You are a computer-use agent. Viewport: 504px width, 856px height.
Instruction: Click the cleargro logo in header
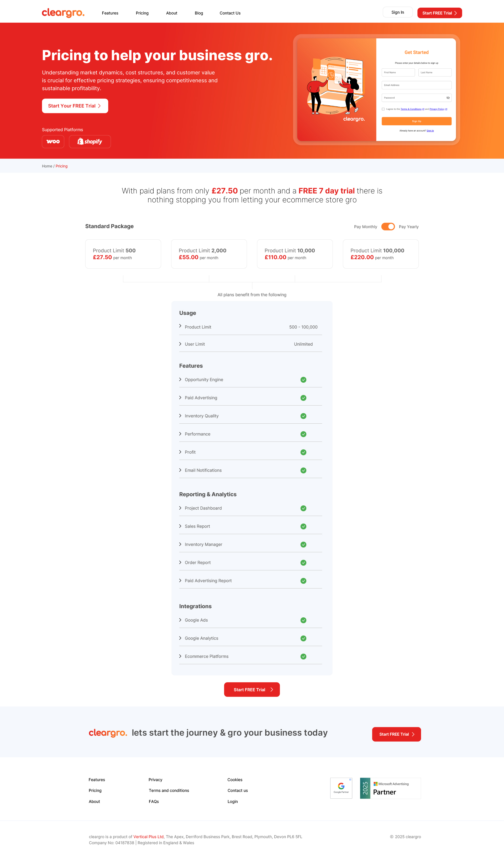tap(63, 13)
